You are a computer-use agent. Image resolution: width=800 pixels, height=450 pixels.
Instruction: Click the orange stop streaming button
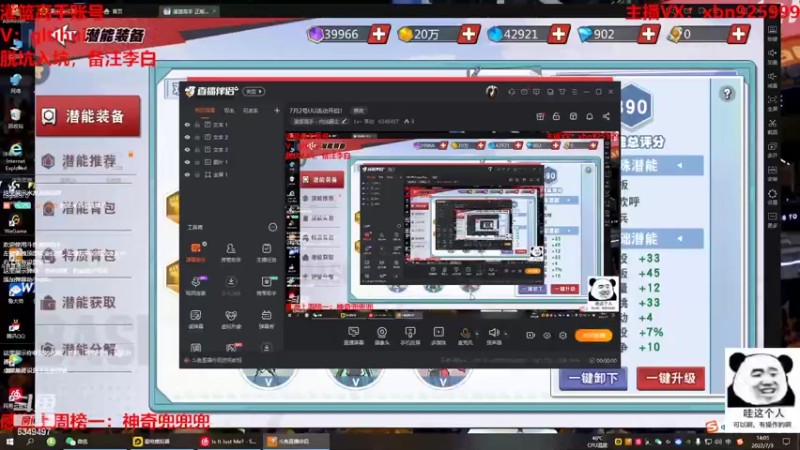pyautogui.click(x=593, y=335)
